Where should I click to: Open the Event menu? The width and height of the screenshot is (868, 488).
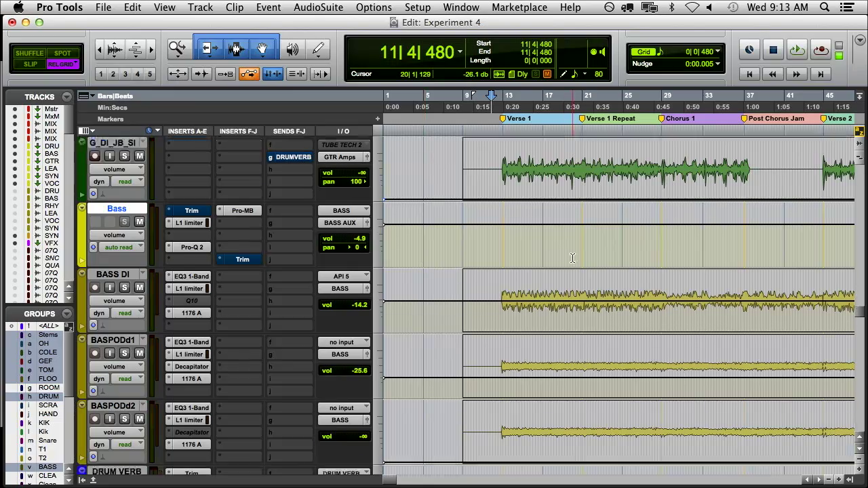[269, 7]
